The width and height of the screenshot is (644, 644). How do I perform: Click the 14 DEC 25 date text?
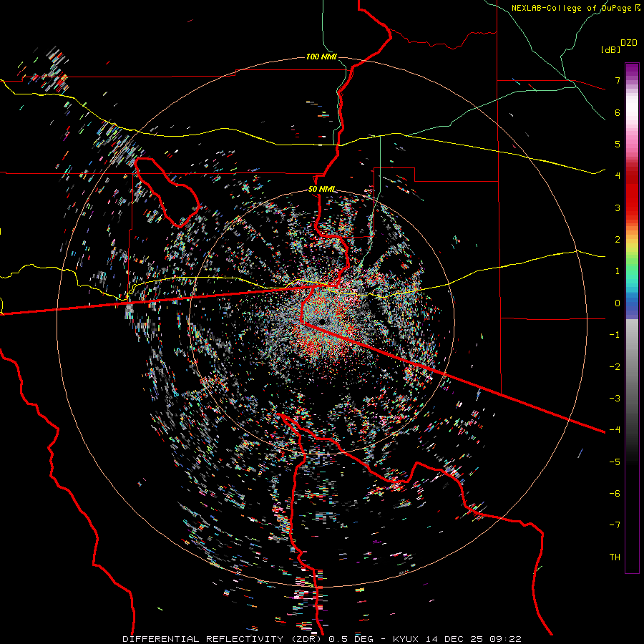(456, 639)
